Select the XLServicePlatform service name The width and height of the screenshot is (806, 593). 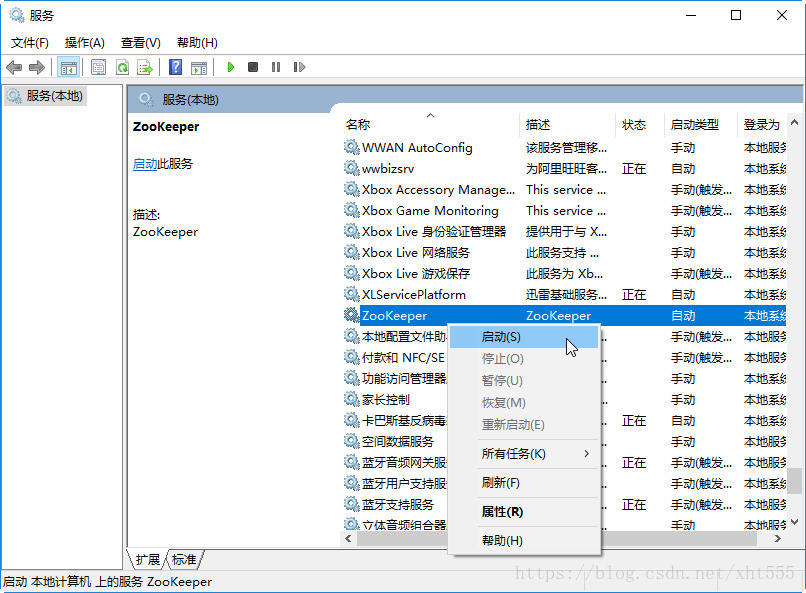[414, 295]
